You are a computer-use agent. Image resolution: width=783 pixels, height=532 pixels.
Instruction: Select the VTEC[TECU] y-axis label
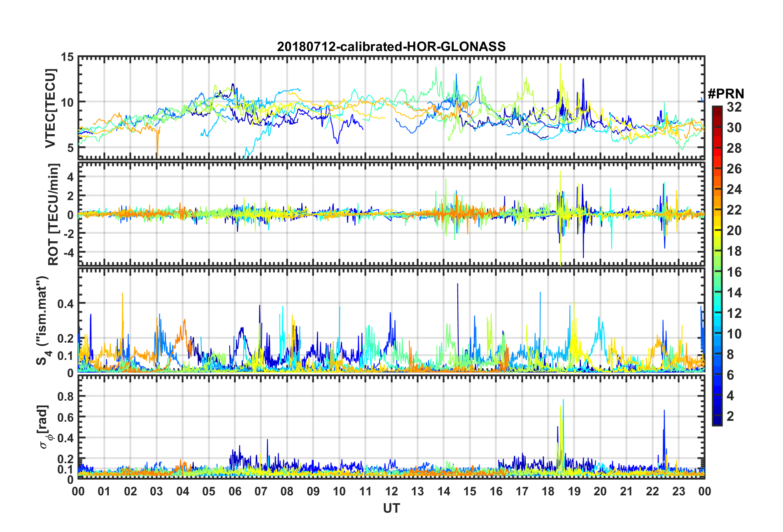pos(50,108)
